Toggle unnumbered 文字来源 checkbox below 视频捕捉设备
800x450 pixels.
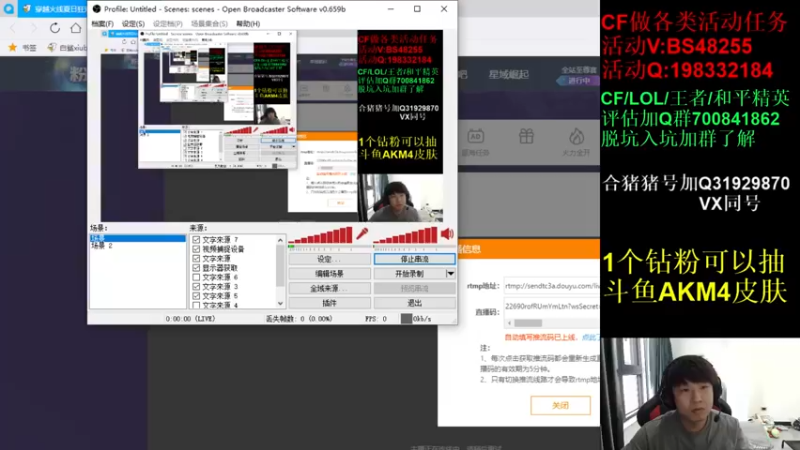tap(196, 258)
